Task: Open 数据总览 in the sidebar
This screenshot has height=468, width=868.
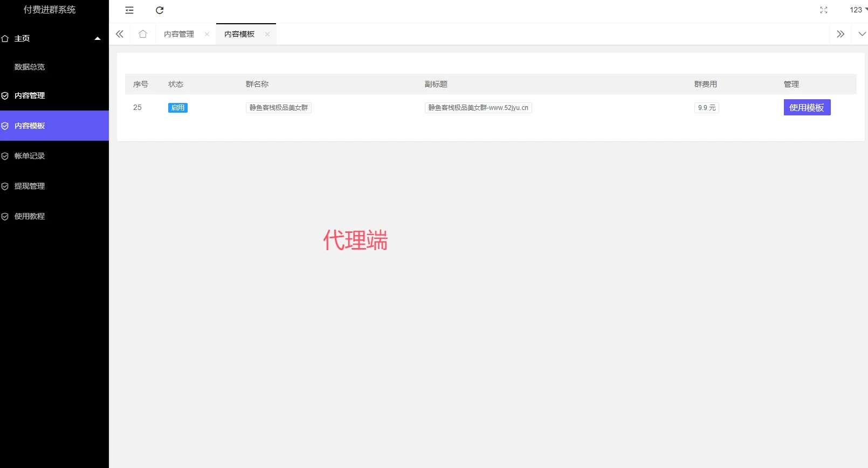Action: click(30, 67)
